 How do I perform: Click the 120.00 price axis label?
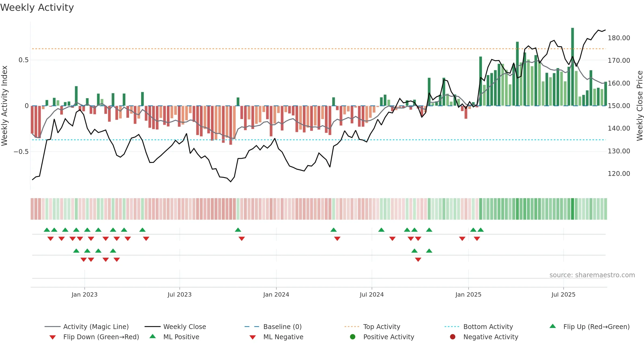tap(619, 173)
